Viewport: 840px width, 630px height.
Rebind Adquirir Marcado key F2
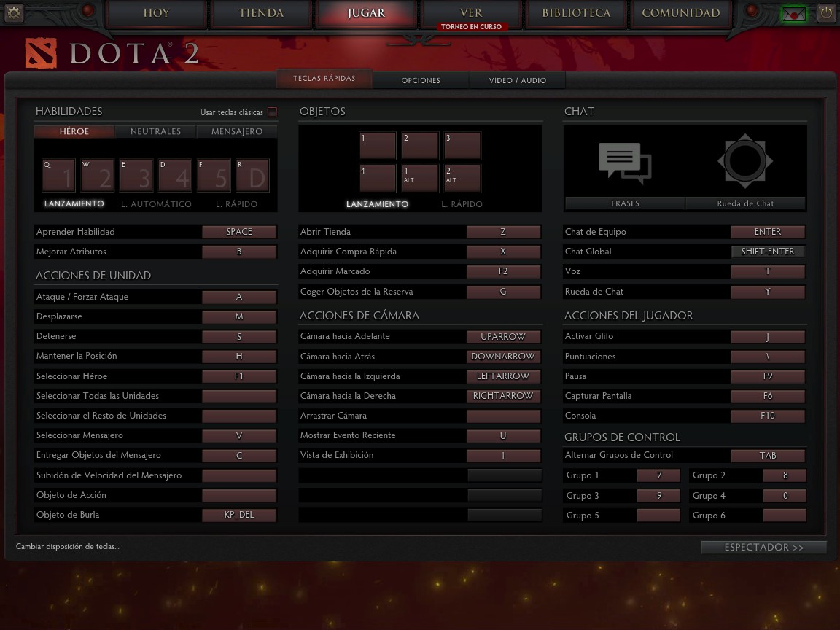[x=503, y=271]
